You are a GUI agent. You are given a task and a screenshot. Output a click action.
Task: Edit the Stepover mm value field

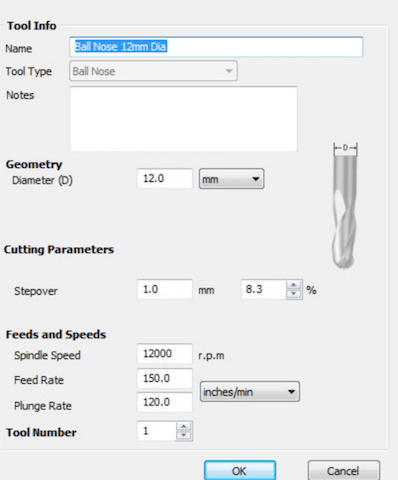(165, 289)
